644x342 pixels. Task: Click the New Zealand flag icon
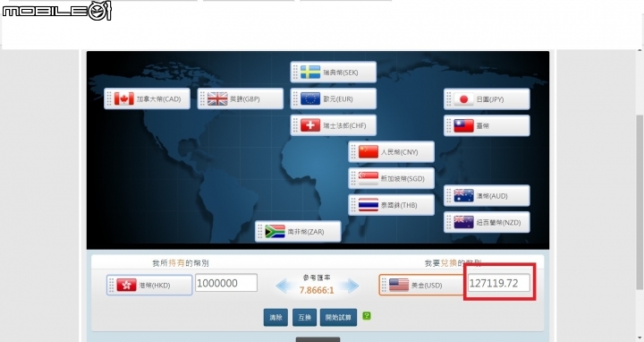tap(463, 222)
